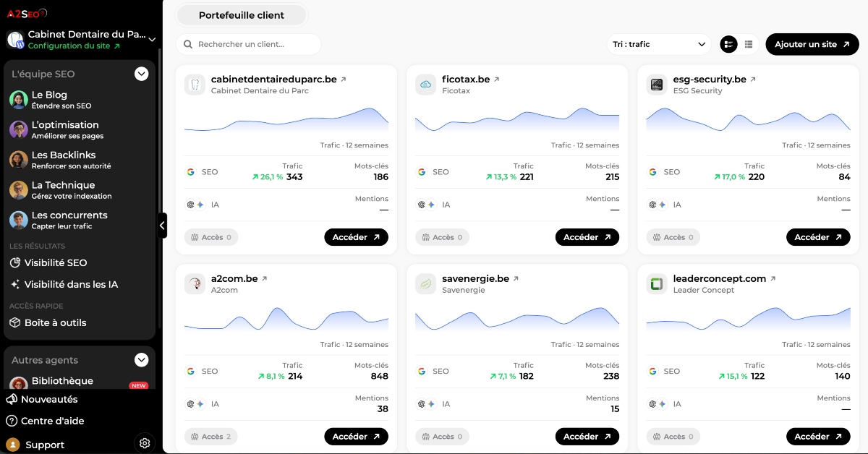Image resolution: width=868 pixels, height=454 pixels.
Task: Click the A2SEO logo
Action: (27, 13)
